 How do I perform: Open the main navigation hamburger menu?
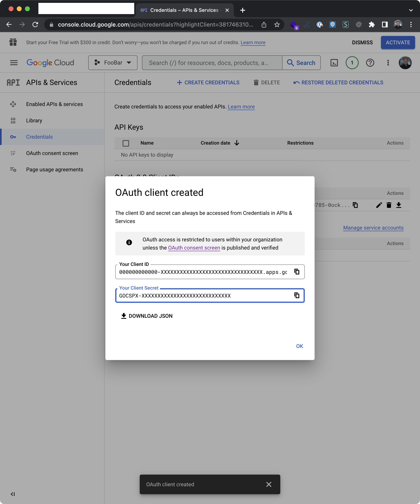point(14,63)
